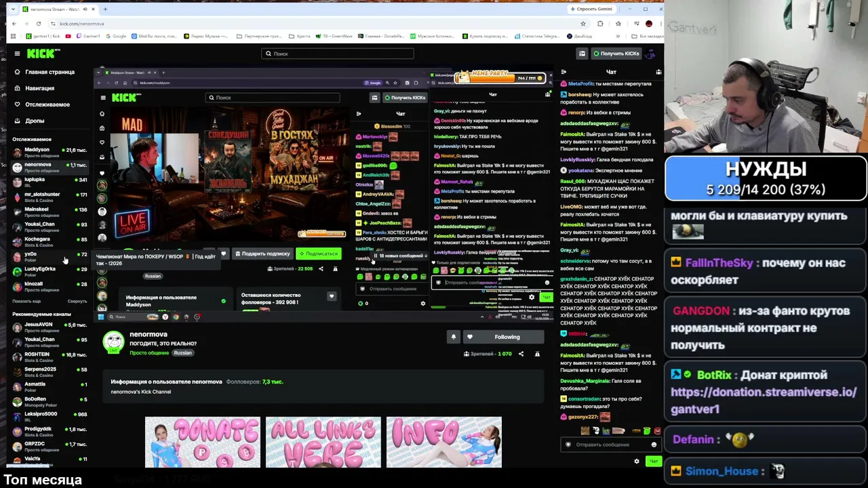Image resolution: width=868 pixels, height=488 pixels.
Task: Open the Просто общение category link
Action: (x=149, y=353)
